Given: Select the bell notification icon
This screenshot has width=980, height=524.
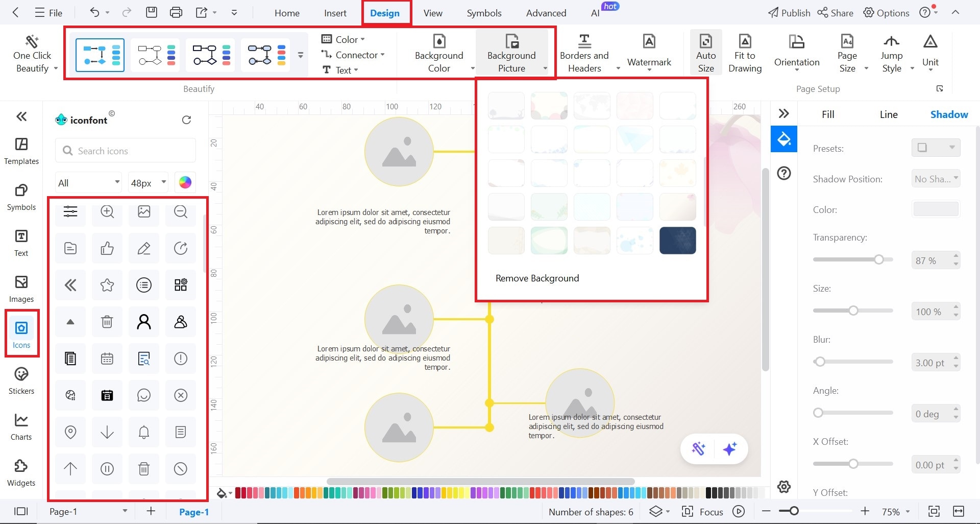Looking at the screenshot, I should [144, 432].
